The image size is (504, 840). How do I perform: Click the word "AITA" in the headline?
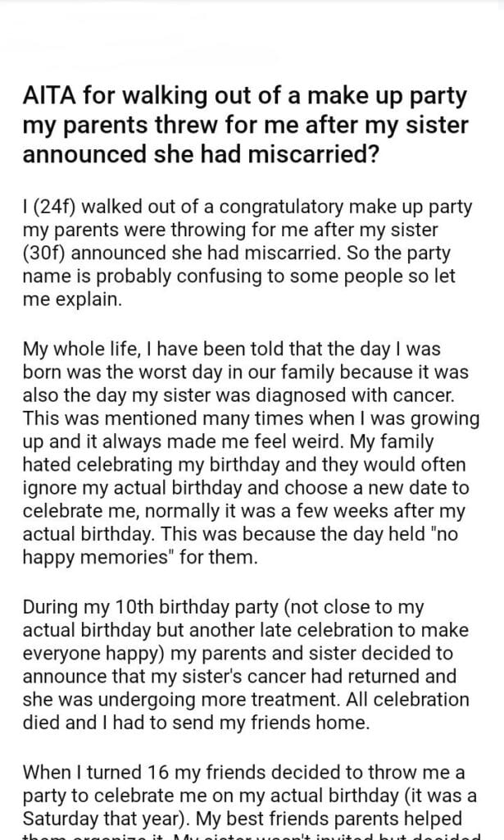tap(48, 98)
